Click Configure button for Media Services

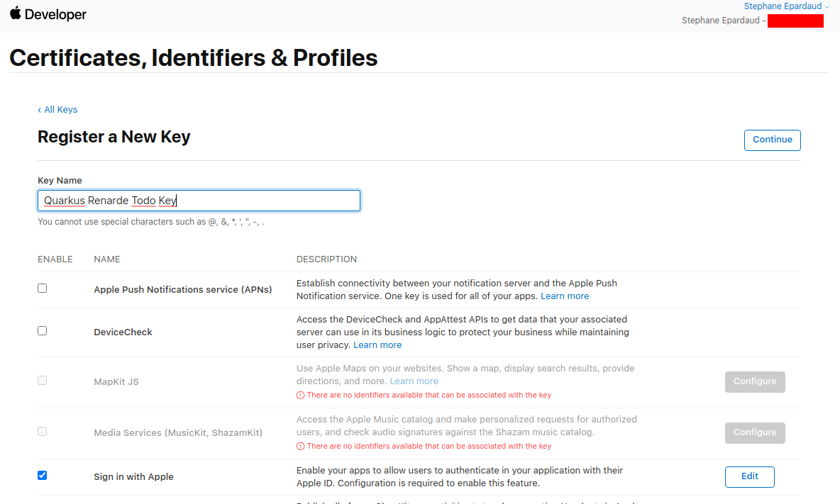(x=755, y=432)
